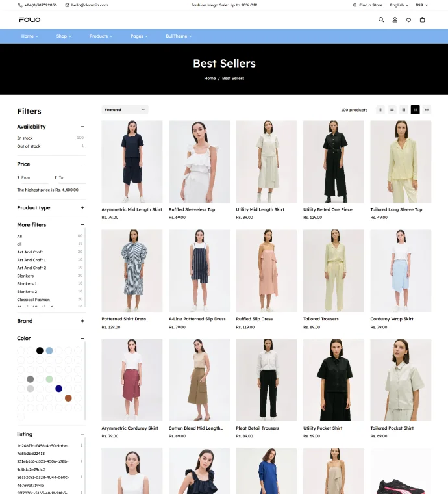This screenshot has width=448, height=494.
Task: Switch to single column grid view
Action: [380, 110]
